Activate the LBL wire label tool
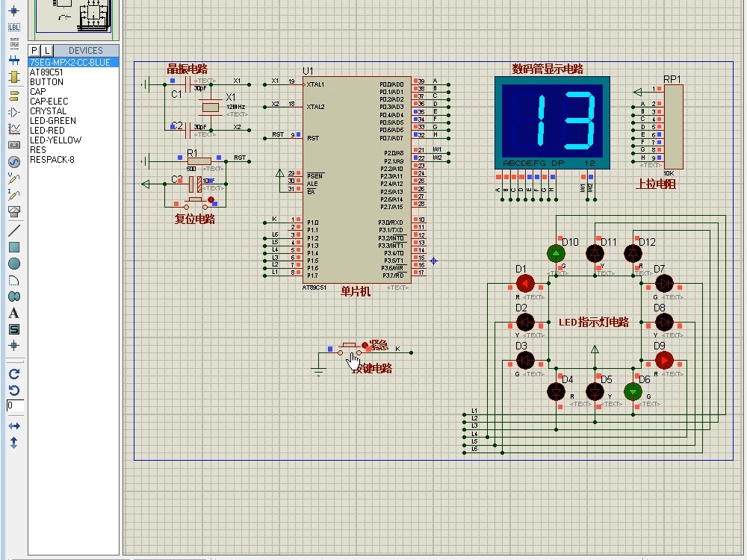This screenshot has width=747, height=560. (14, 27)
